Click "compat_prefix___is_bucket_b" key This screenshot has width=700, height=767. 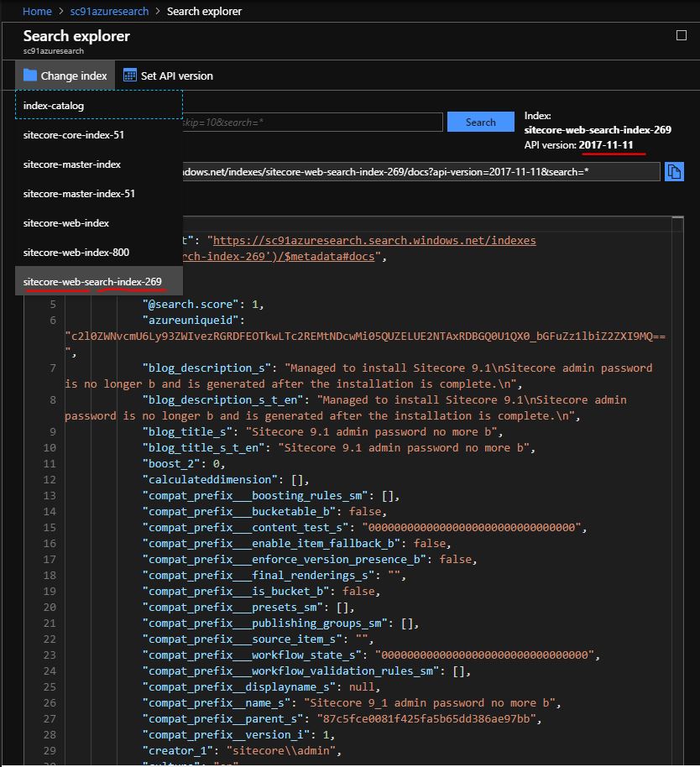[236, 591]
